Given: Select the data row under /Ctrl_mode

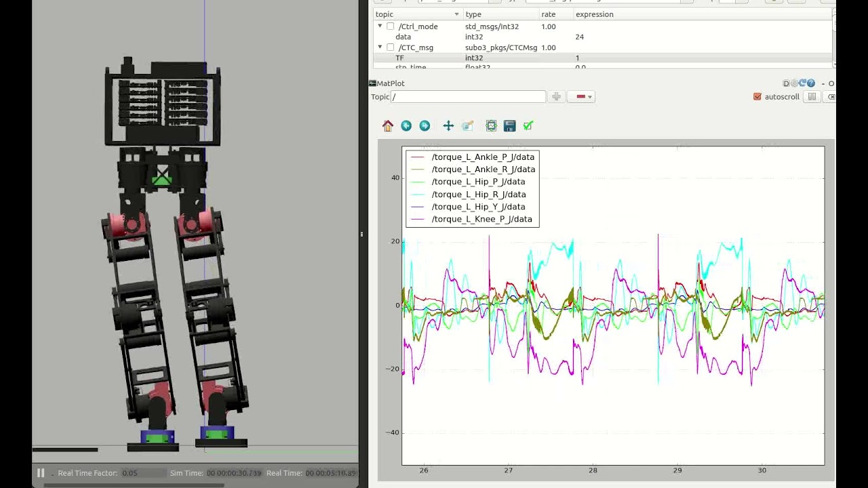Looking at the screenshot, I should [x=603, y=37].
